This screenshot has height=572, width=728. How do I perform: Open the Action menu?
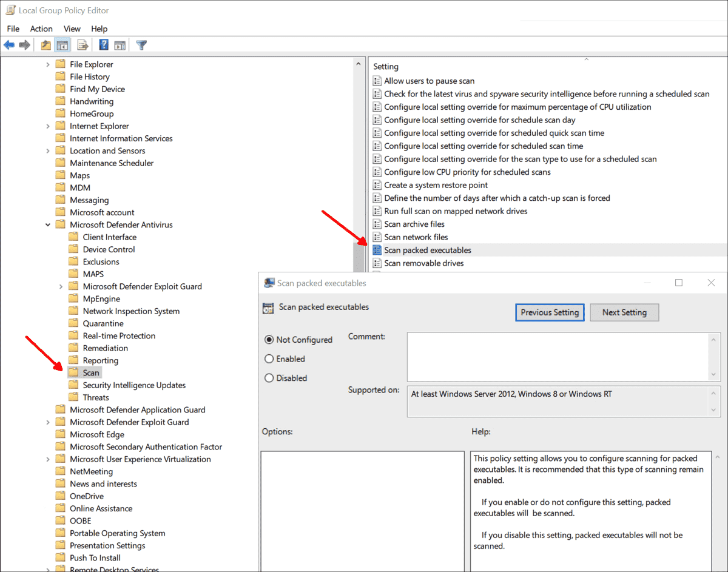coord(41,29)
